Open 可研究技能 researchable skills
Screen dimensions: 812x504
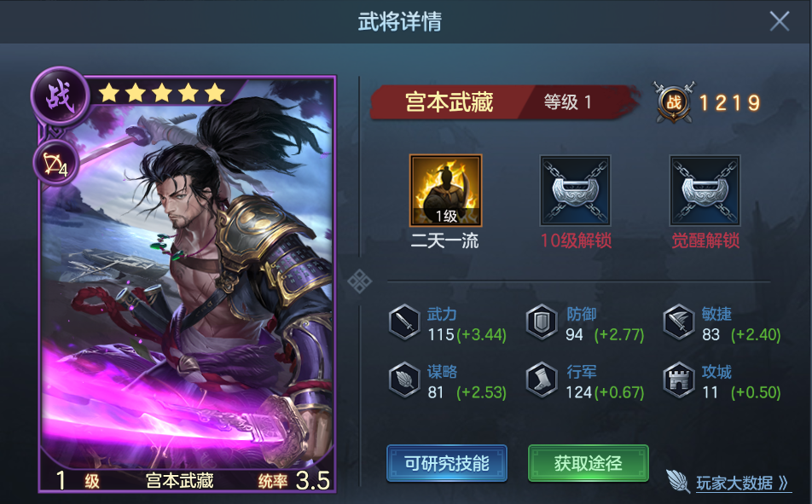tap(446, 463)
